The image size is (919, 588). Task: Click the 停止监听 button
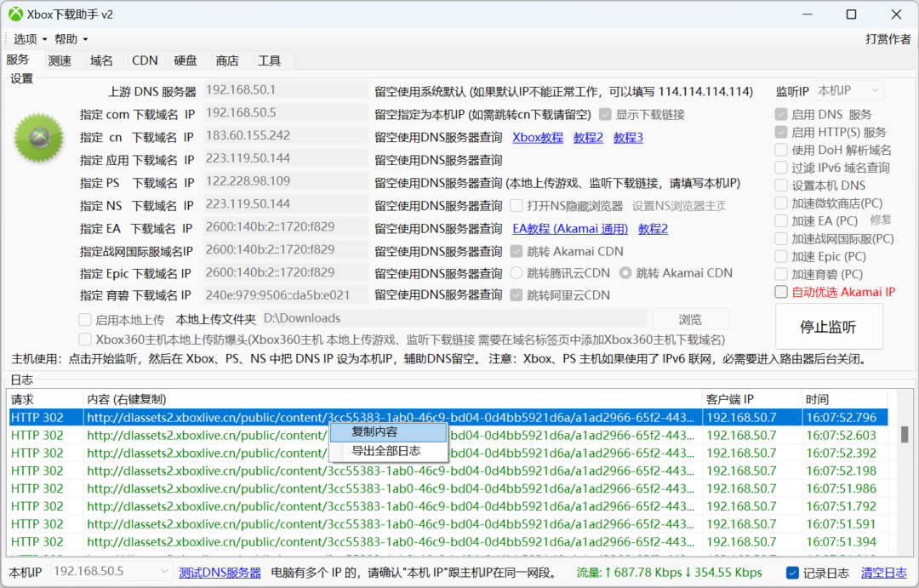[828, 326]
